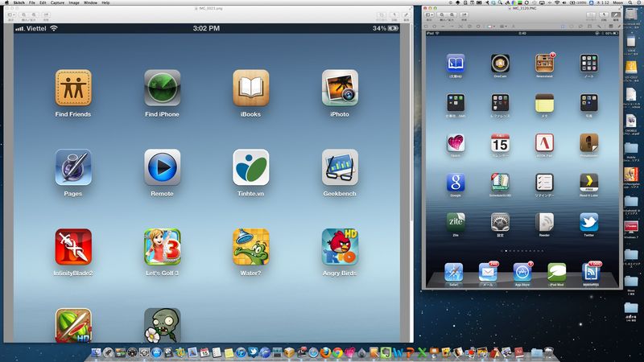Open Mail in the iPad dock
This screenshot has width=644, height=362.
pyautogui.click(x=488, y=273)
